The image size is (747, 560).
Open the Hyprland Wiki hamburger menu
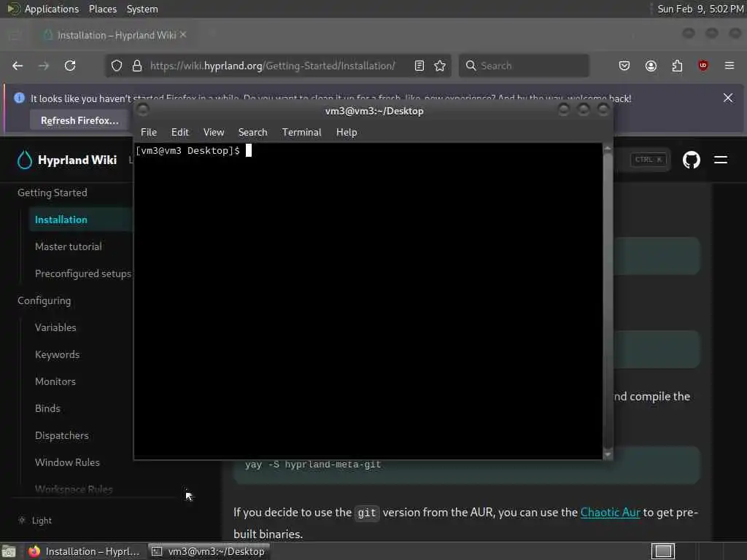click(x=721, y=160)
